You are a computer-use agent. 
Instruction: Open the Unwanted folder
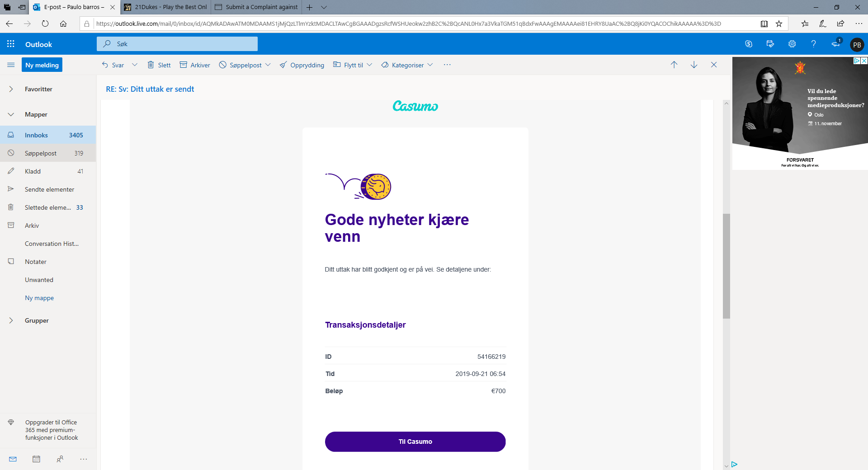point(48,280)
